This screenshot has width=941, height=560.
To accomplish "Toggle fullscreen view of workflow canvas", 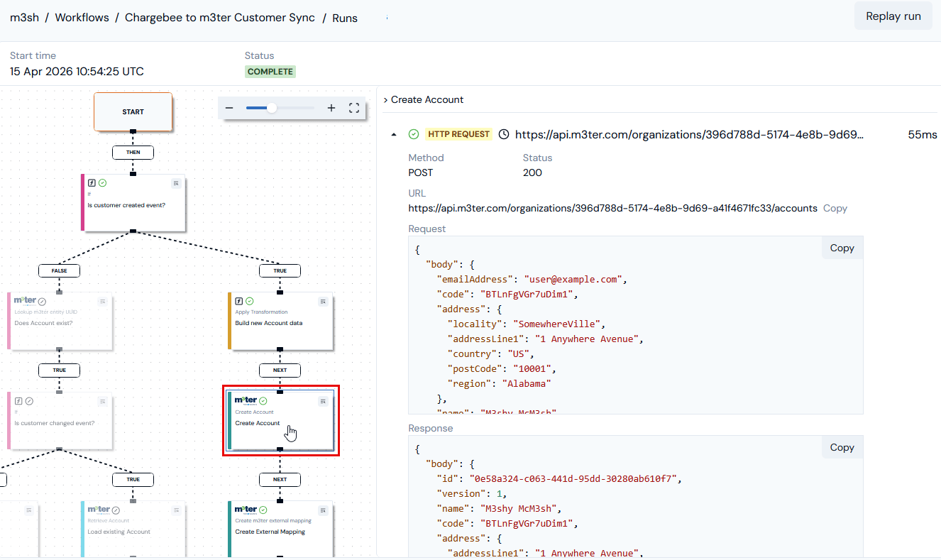I will [354, 108].
